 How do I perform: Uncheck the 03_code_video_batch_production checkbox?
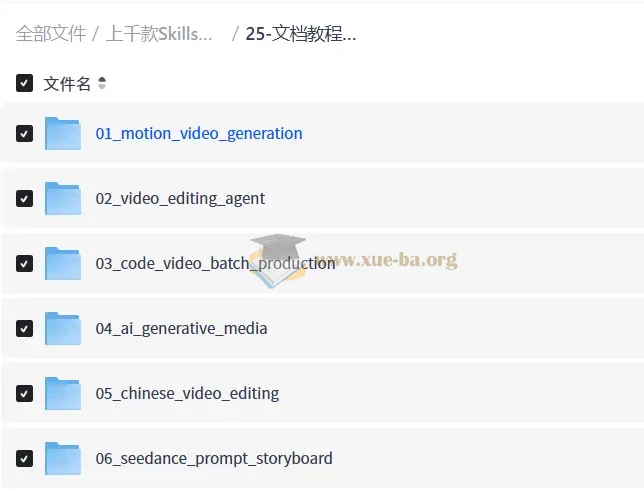click(24, 263)
